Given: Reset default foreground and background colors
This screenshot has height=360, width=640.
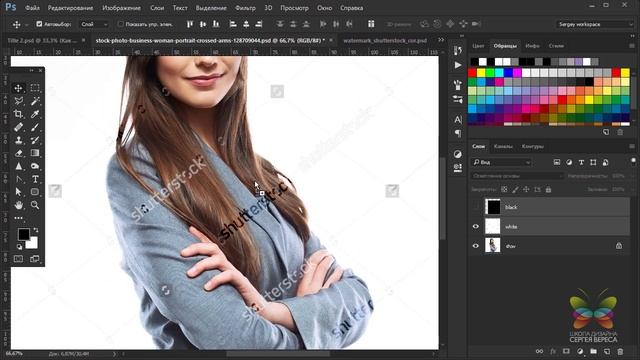Looking at the screenshot, I should pyautogui.click(x=19, y=247).
